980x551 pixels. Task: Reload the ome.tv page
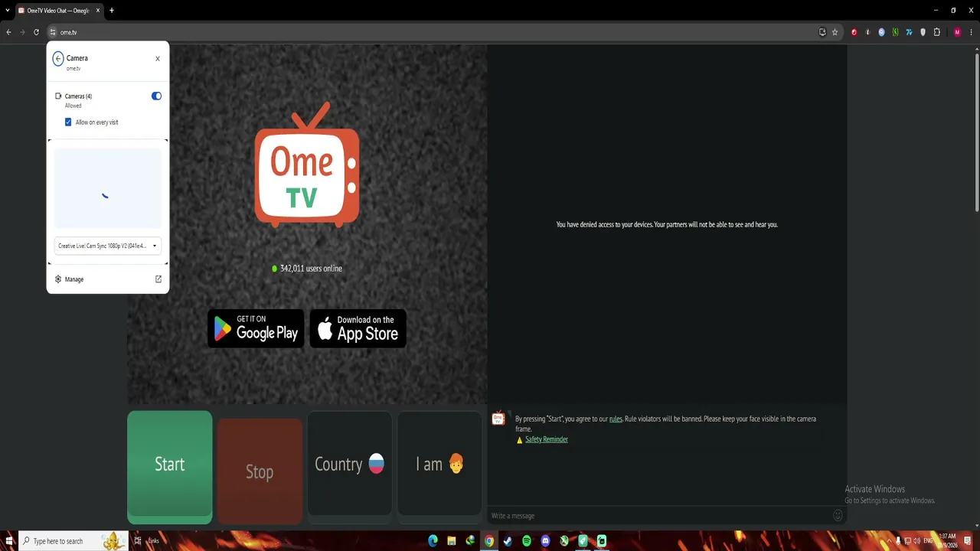(36, 32)
